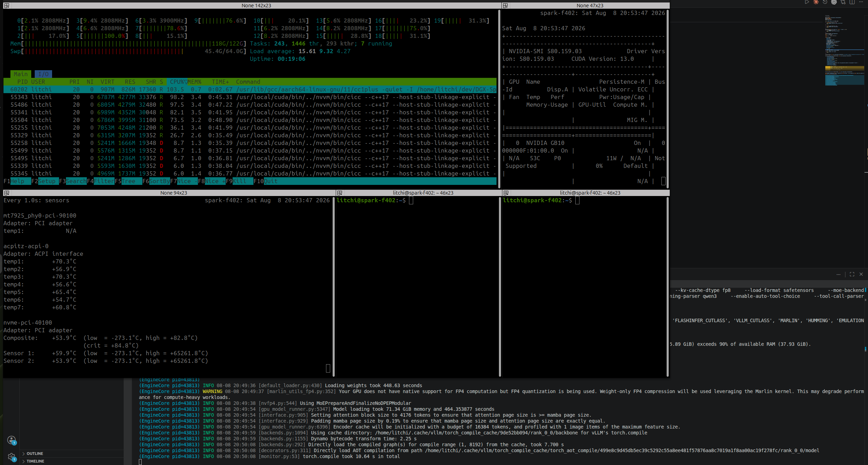
Task: Select the cicc process row PID 55504
Action: 250,120
